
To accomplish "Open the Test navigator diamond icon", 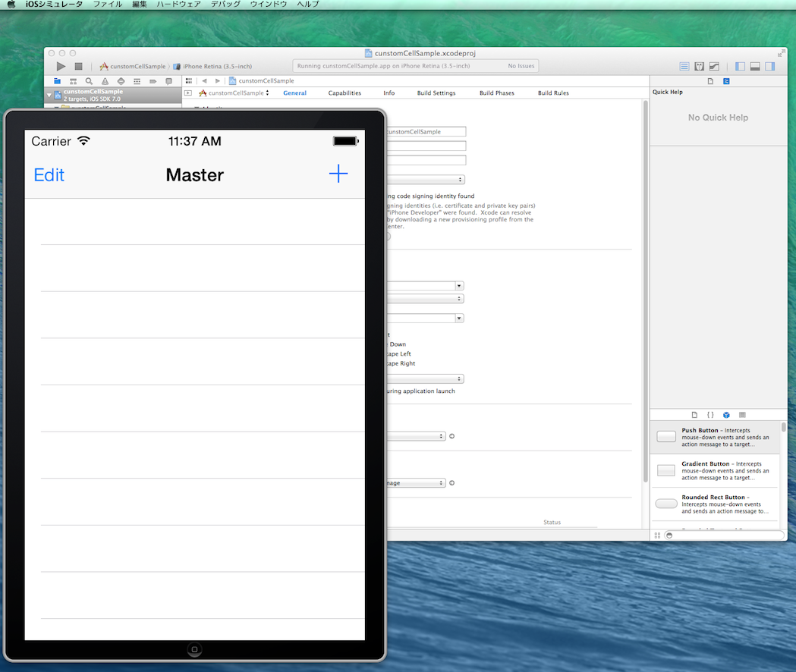I will pyautogui.click(x=121, y=81).
